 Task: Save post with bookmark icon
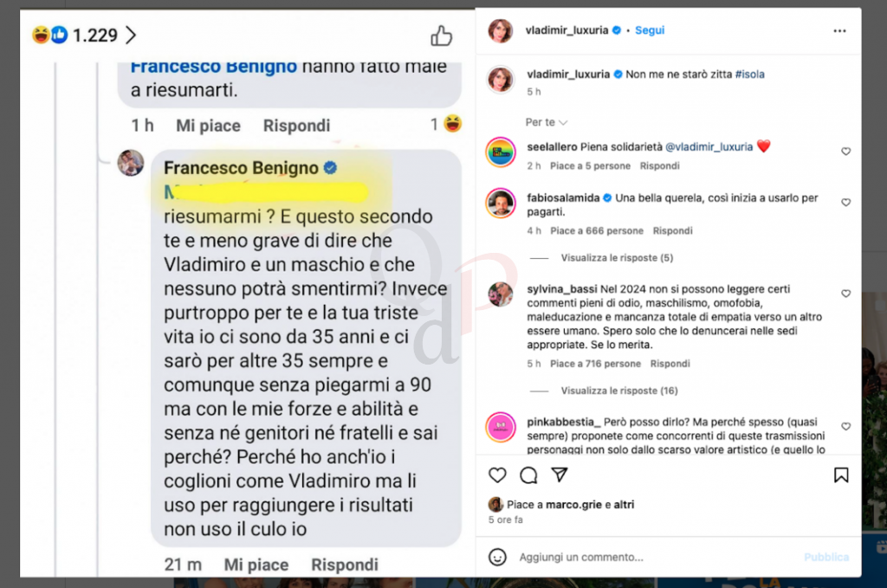(841, 475)
